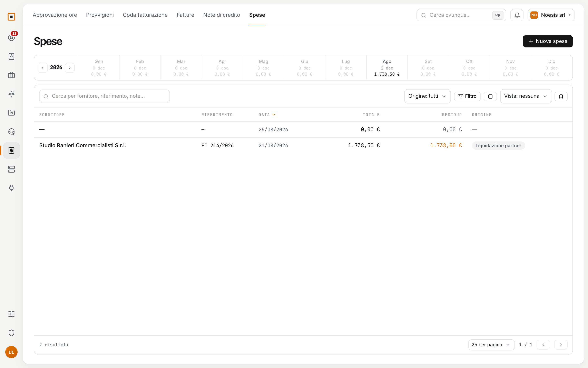Image resolution: width=588 pixels, height=368 pixels.
Task: Click the Liquidazione partner origin tag
Action: 498,146
